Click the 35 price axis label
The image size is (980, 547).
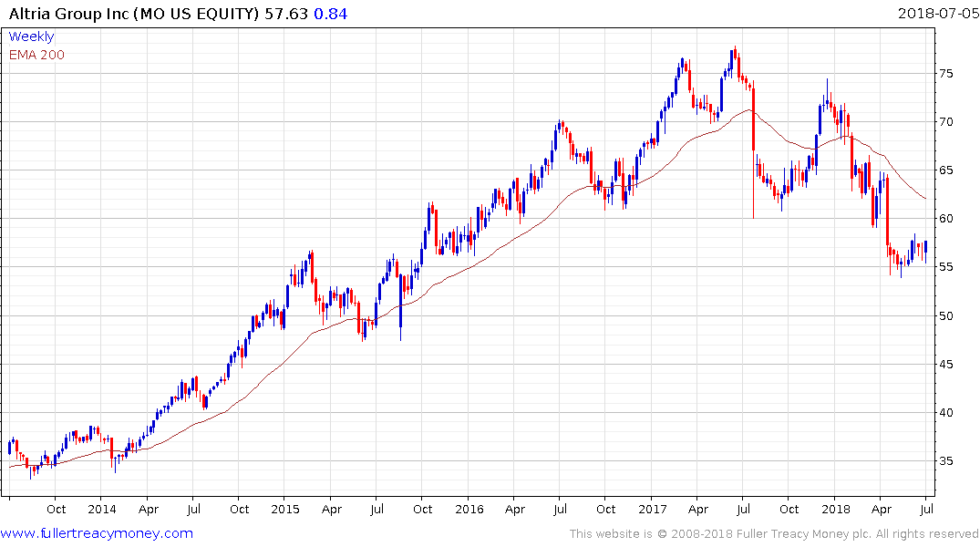point(946,461)
